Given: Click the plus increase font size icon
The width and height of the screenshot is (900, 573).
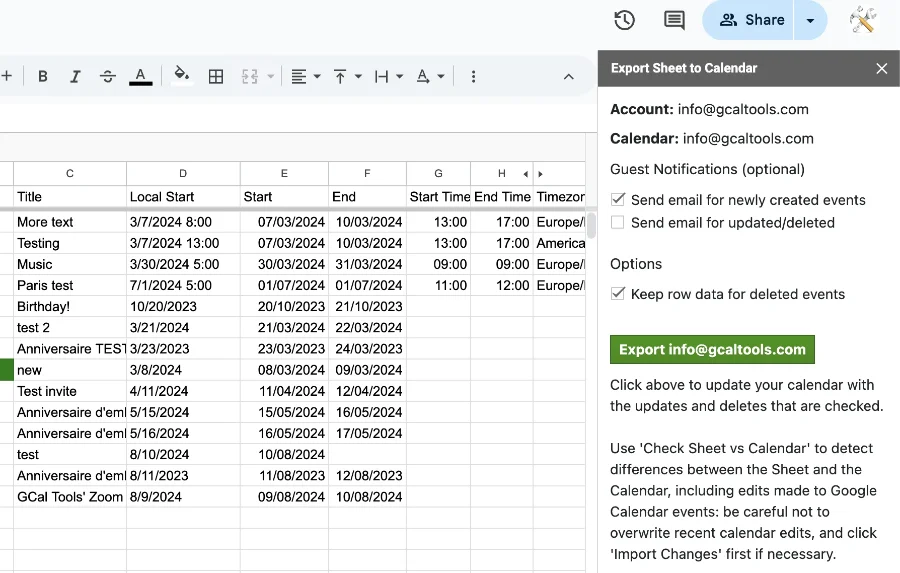Looking at the screenshot, I should tap(6, 76).
